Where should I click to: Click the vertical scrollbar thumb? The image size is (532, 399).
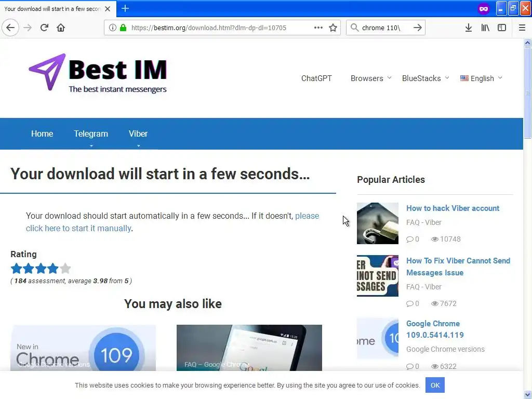click(x=527, y=93)
